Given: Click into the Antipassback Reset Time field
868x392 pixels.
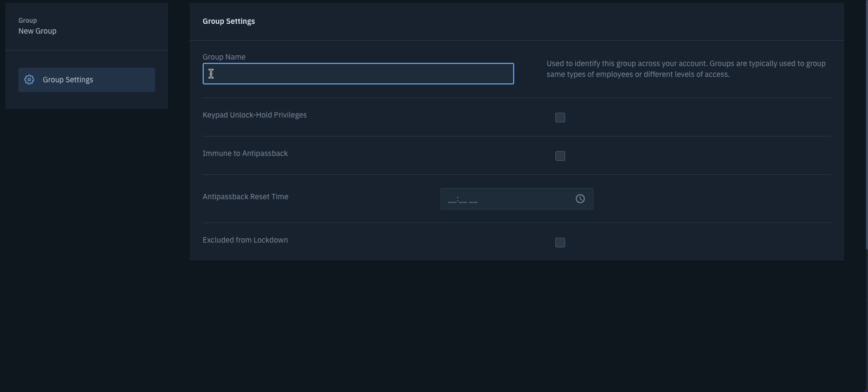Looking at the screenshot, I should point(516,199).
